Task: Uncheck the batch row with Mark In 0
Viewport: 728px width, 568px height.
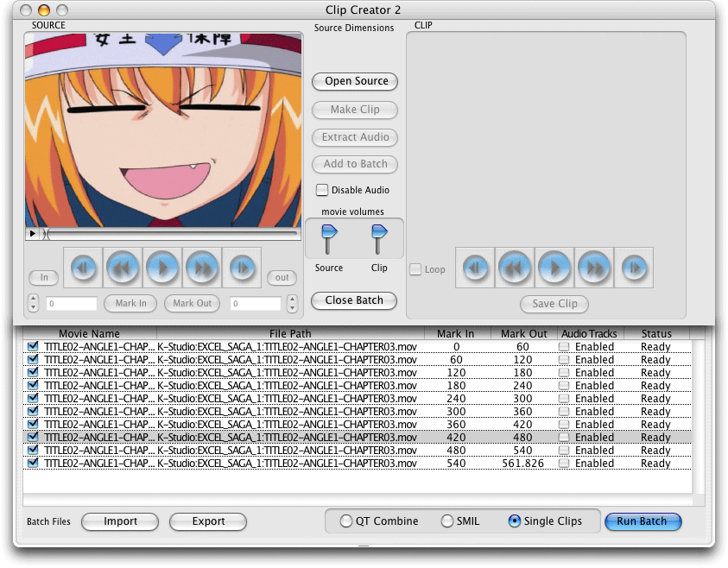Action: pos(33,346)
